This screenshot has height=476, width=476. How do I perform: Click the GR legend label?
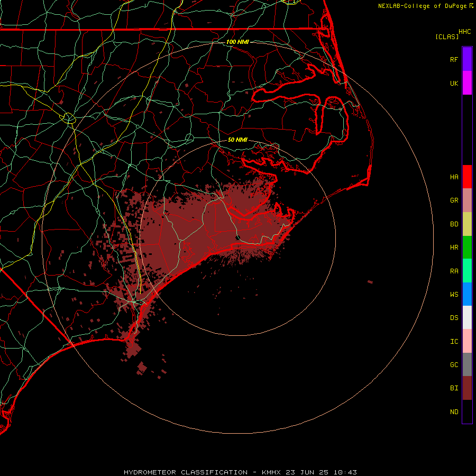pyautogui.click(x=454, y=200)
